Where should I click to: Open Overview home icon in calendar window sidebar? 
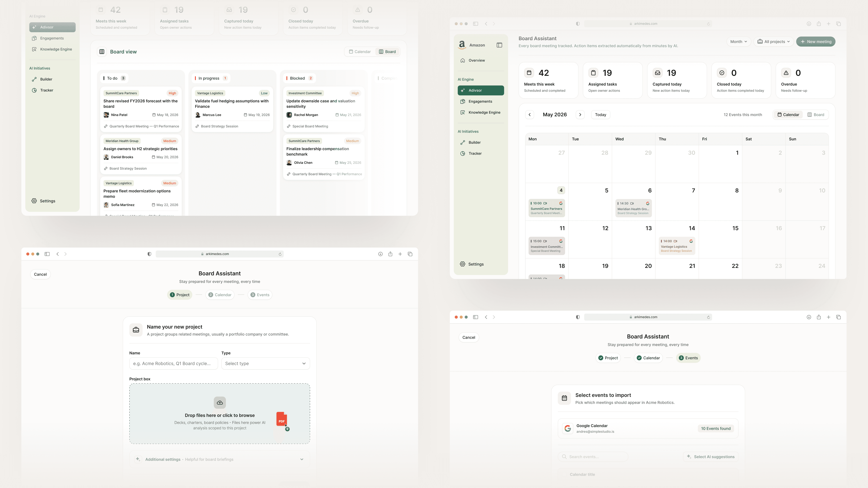[x=463, y=61]
